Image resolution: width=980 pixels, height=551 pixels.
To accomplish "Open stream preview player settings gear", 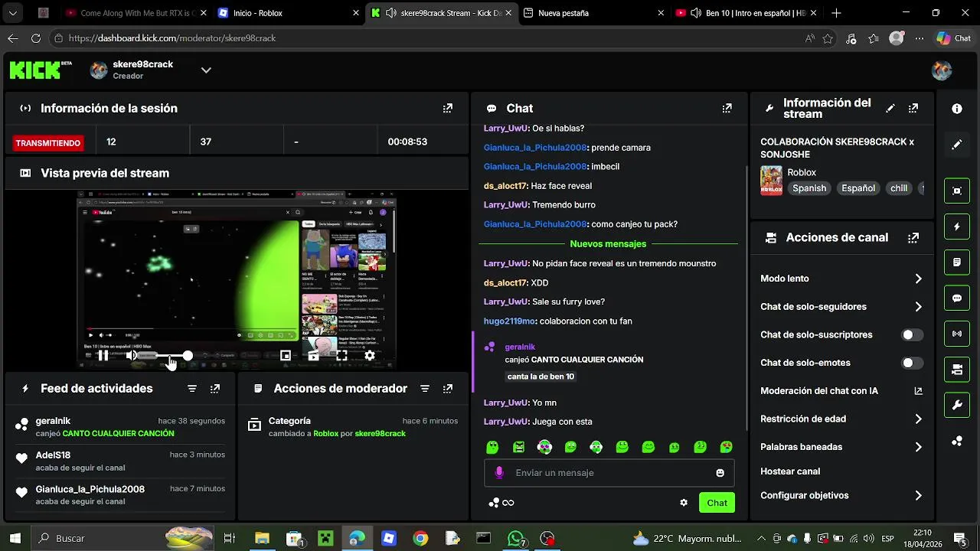I will coord(370,355).
